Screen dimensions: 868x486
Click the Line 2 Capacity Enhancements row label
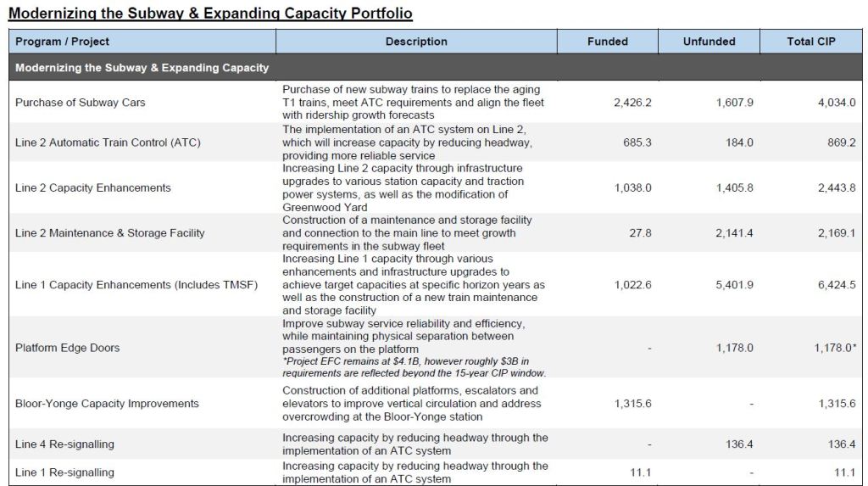93,187
